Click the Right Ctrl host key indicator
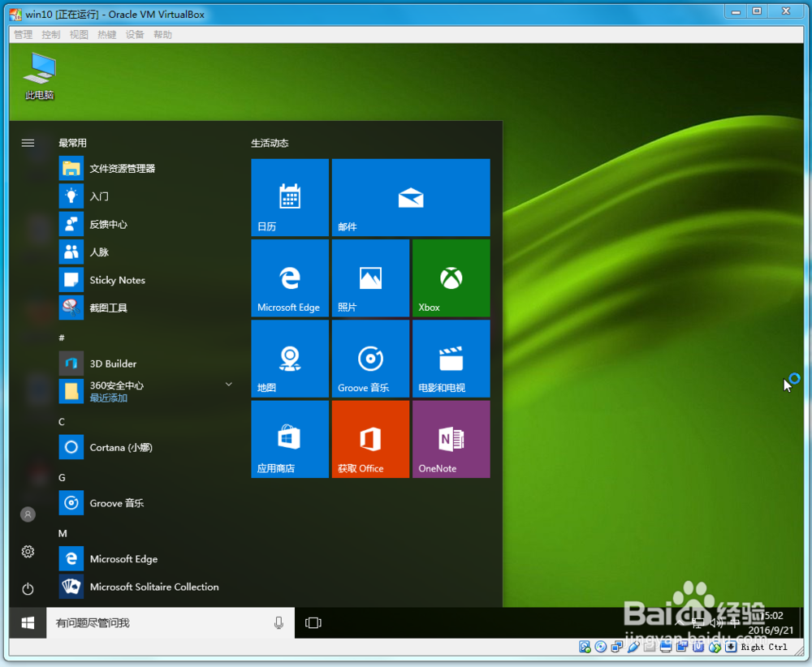Screen dimensions: 812x667 click(x=764, y=648)
